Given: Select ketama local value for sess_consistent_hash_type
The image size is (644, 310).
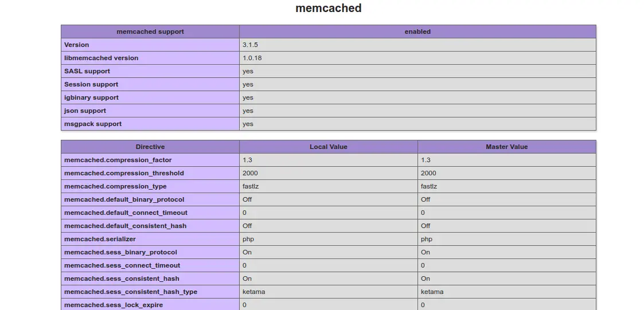Looking at the screenshot, I should point(254,292).
